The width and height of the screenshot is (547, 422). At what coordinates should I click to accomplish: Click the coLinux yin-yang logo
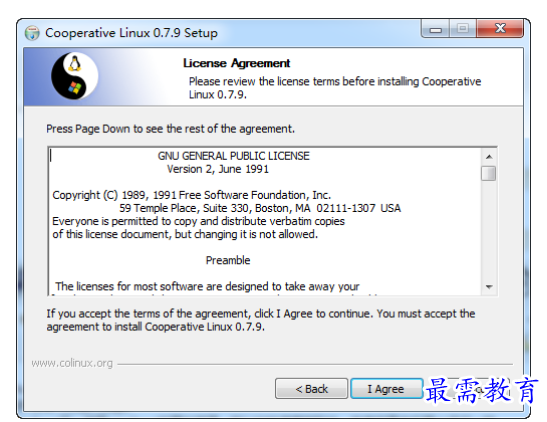pyautogui.click(x=74, y=76)
